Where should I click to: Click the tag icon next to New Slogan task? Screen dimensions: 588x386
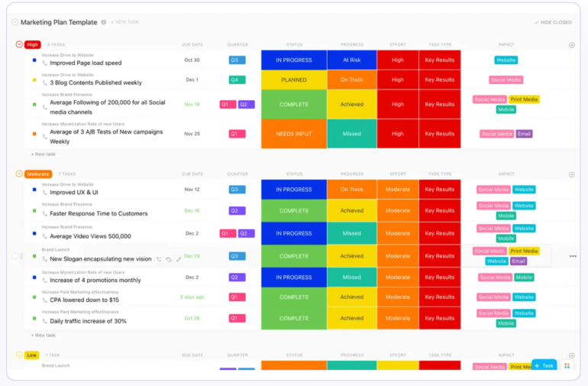[x=169, y=259]
